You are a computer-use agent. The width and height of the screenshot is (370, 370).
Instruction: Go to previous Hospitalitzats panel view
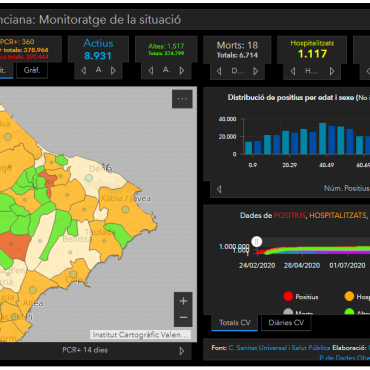[x=293, y=71]
